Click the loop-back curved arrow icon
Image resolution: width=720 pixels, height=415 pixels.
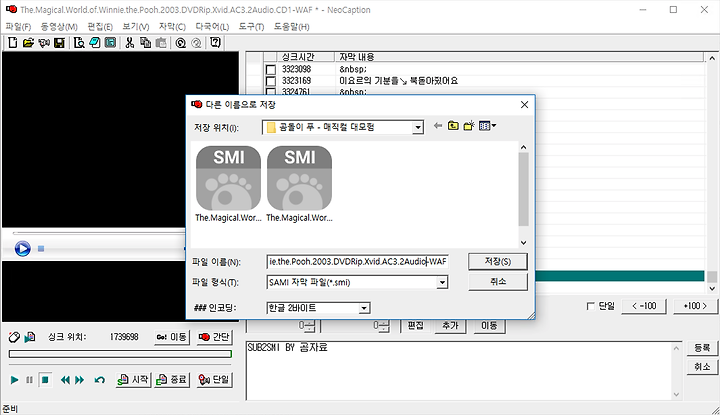click(100, 380)
